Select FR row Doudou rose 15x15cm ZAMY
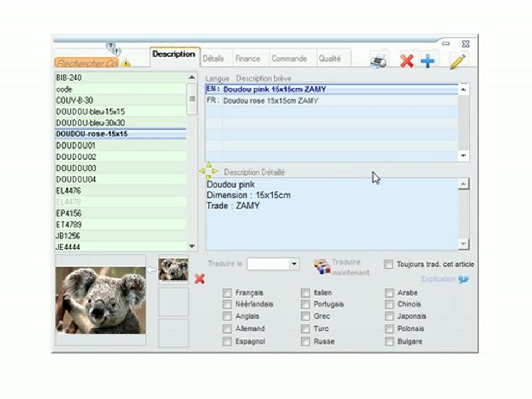This screenshot has width=532, height=399. pos(332,100)
